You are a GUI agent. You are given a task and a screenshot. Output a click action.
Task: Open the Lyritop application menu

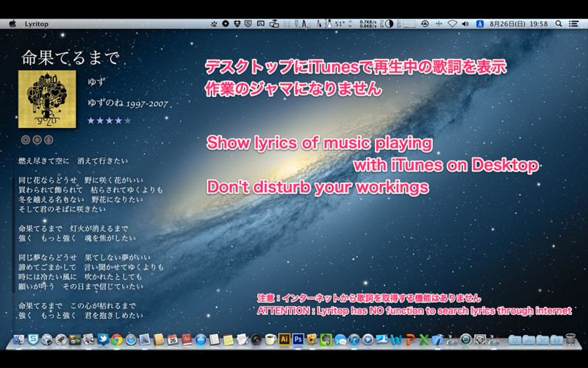pos(36,24)
